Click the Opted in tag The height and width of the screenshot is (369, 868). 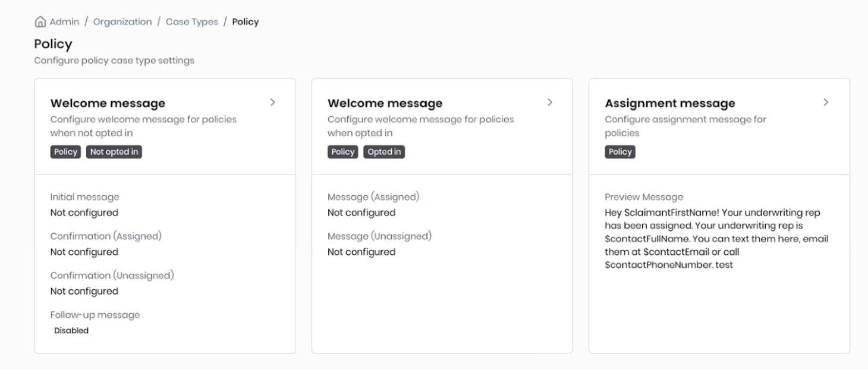tap(384, 152)
